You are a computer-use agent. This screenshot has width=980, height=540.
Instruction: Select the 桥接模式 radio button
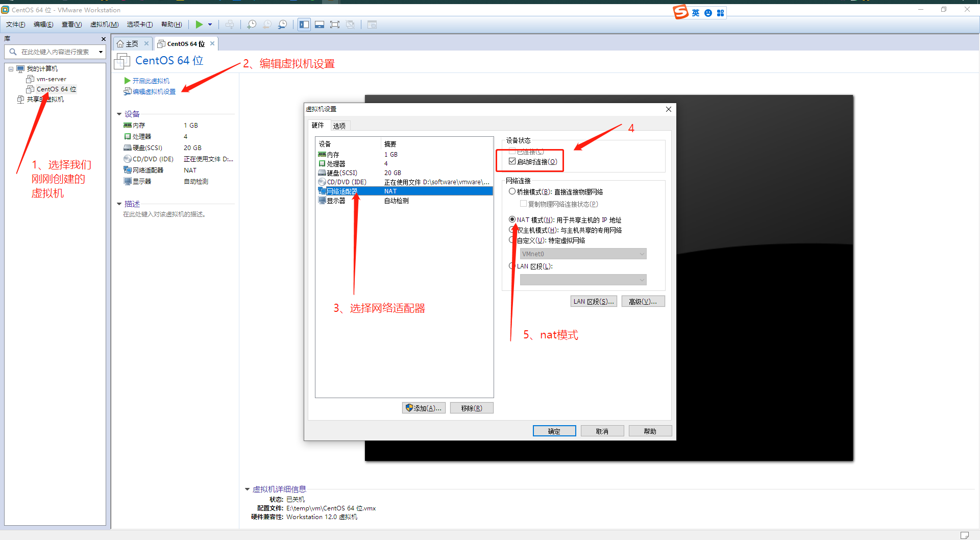[512, 191]
